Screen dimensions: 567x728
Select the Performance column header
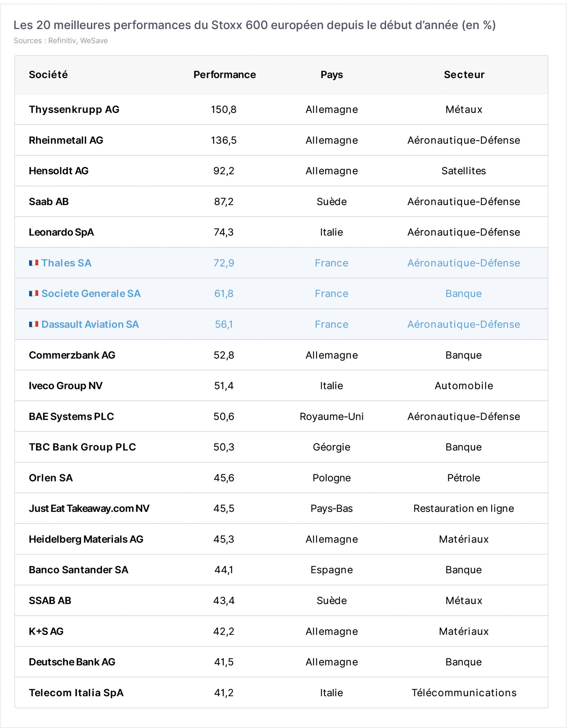(x=224, y=75)
